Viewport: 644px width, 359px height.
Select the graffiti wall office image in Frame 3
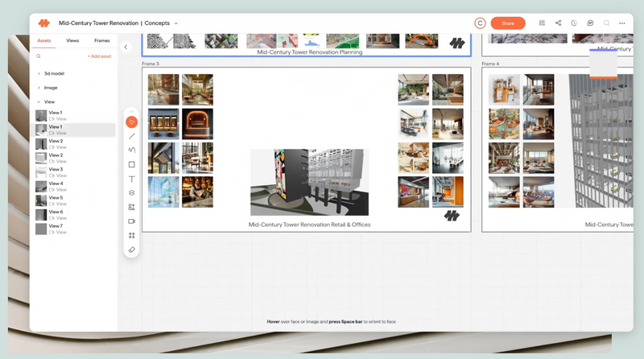413,192
